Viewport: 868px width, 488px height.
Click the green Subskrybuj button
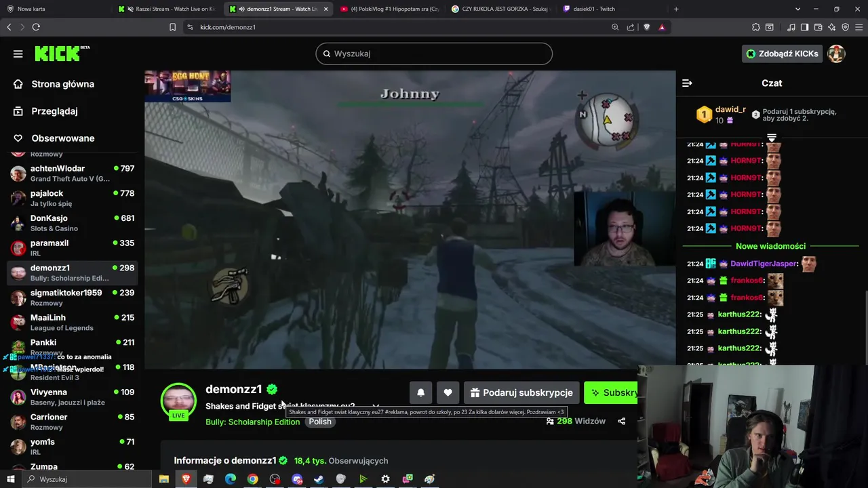(x=611, y=392)
